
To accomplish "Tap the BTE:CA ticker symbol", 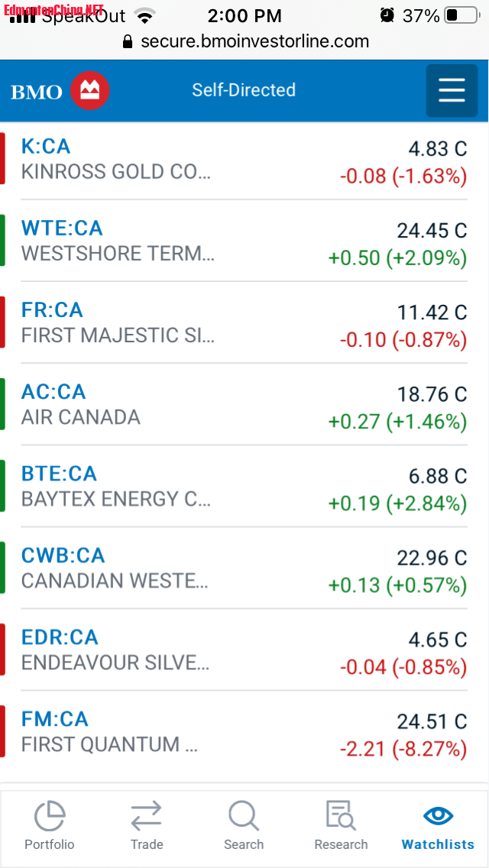I will tap(59, 473).
